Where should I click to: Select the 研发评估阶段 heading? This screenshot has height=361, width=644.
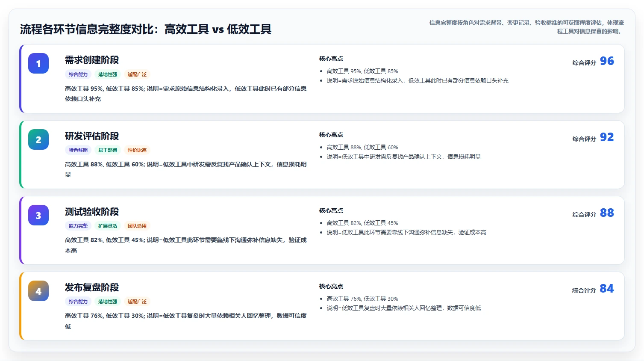coord(92,136)
